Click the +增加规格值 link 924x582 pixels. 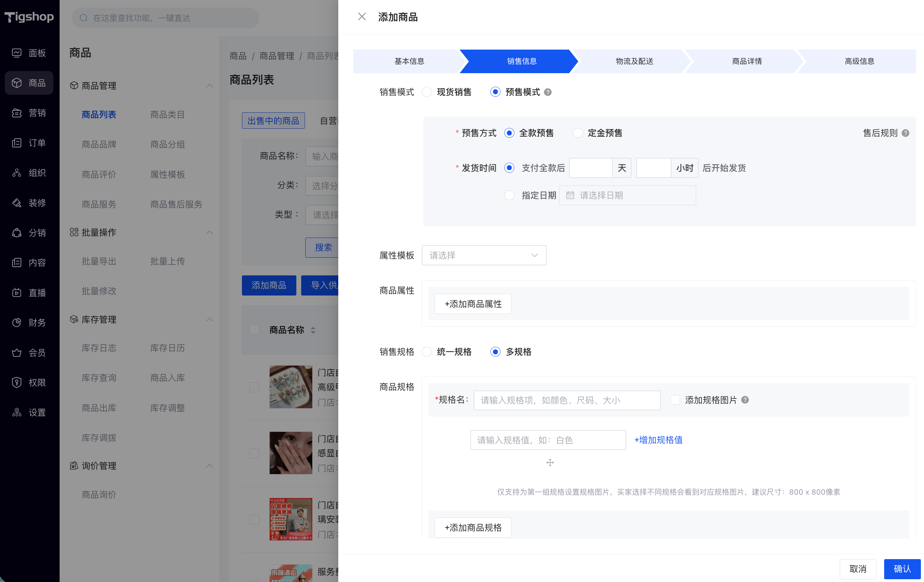point(659,440)
